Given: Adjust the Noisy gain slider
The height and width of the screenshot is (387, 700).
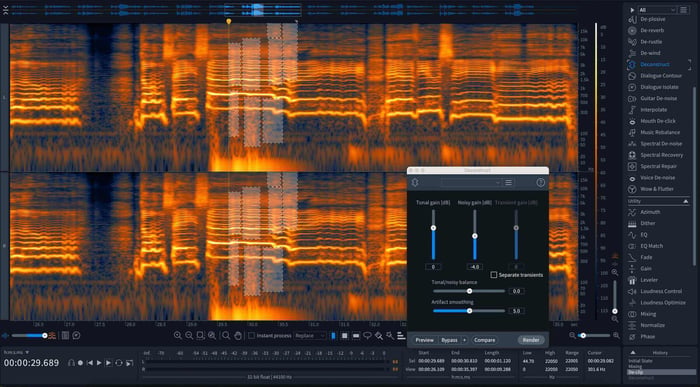Looking at the screenshot, I should 475,235.
